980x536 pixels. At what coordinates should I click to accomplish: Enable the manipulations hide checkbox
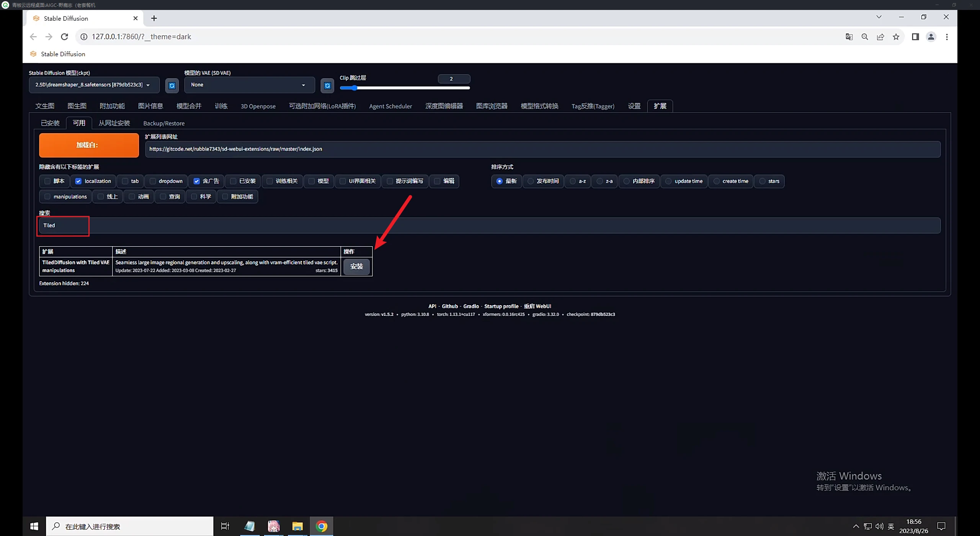pyautogui.click(x=47, y=196)
